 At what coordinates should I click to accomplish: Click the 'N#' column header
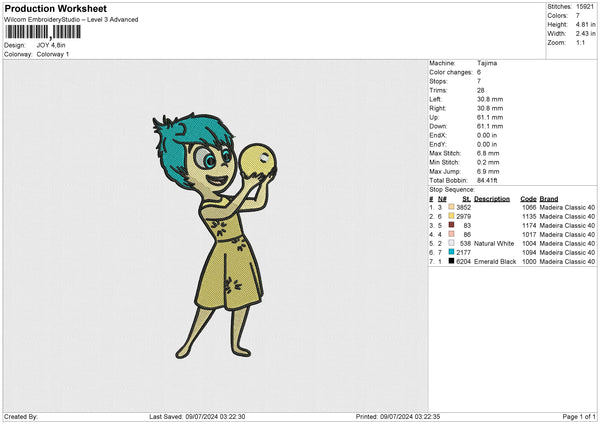point(442,199)
